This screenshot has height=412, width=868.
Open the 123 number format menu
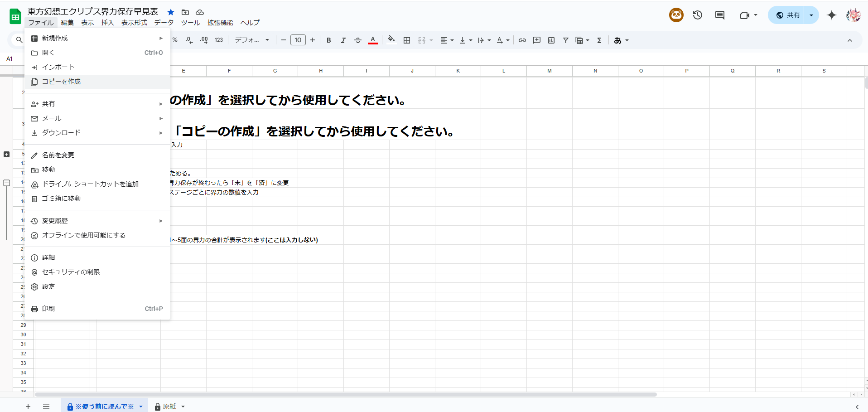click(x=219, y=40)
